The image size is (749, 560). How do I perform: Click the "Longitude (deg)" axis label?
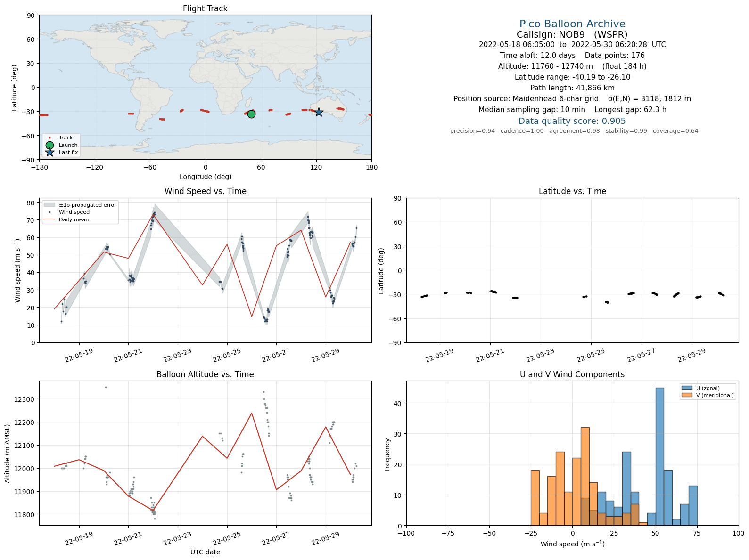click(206, 177)
